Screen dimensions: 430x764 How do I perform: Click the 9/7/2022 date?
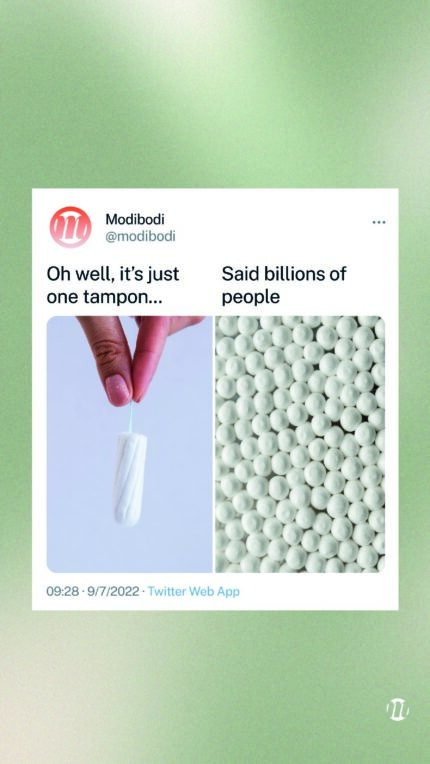tap(112, 592)
